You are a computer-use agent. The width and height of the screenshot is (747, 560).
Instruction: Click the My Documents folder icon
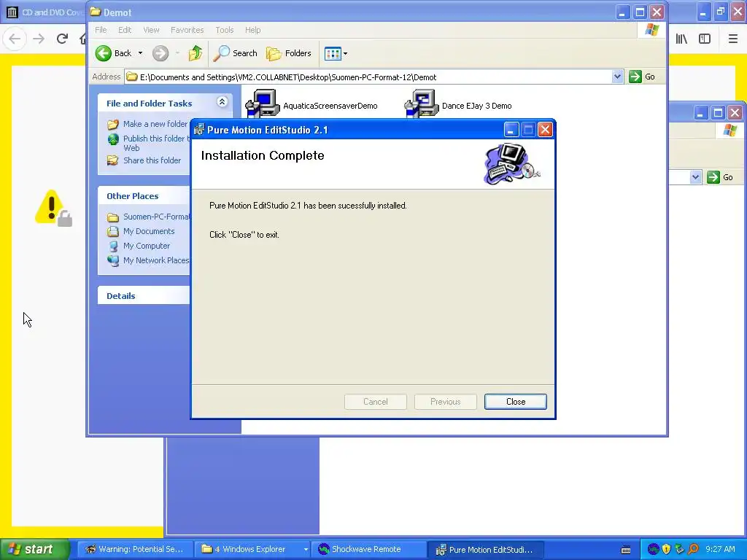click(x=113, y=231)
